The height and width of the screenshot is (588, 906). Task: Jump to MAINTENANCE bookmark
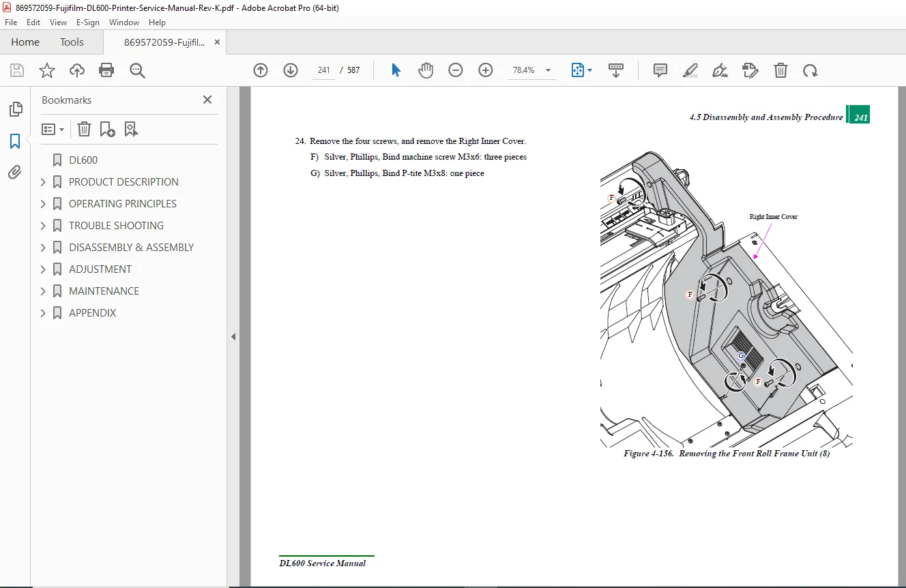104,291
